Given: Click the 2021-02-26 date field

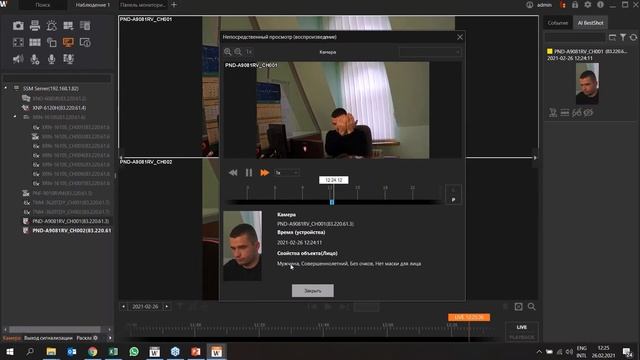Looking at the screenshot, I should tap(145, 307).
